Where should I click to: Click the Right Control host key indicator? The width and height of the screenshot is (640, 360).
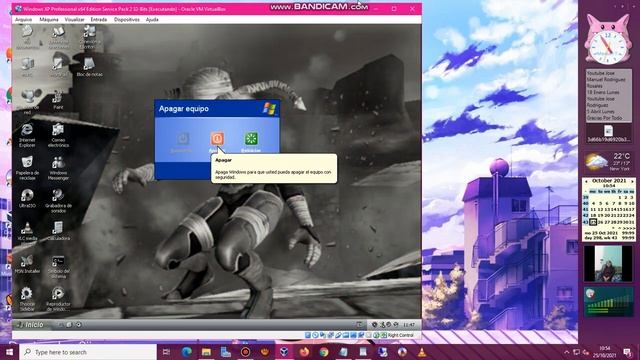[400, 335]
